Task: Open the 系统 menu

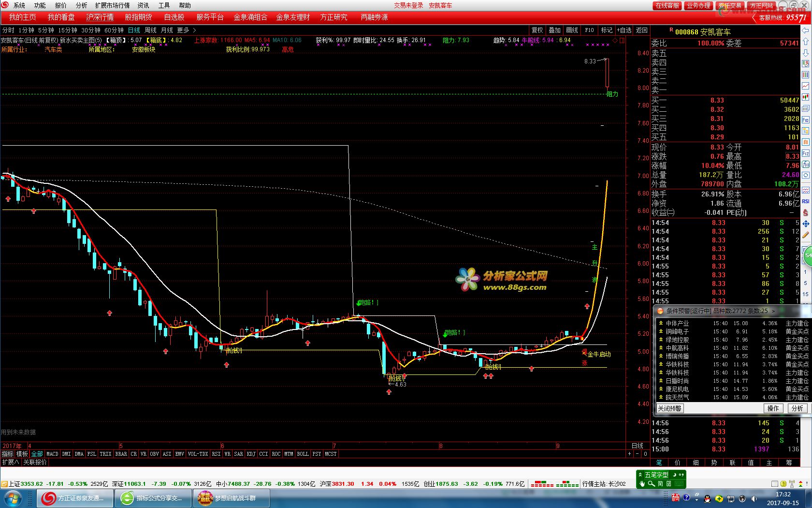Action: coord(19,5)
